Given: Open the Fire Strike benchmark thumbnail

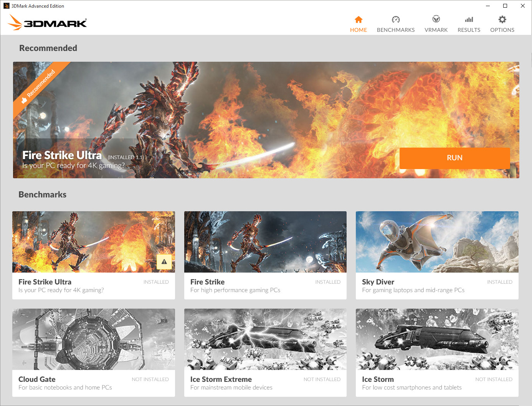Looking at the screenshot, I should tap(265, 242).
